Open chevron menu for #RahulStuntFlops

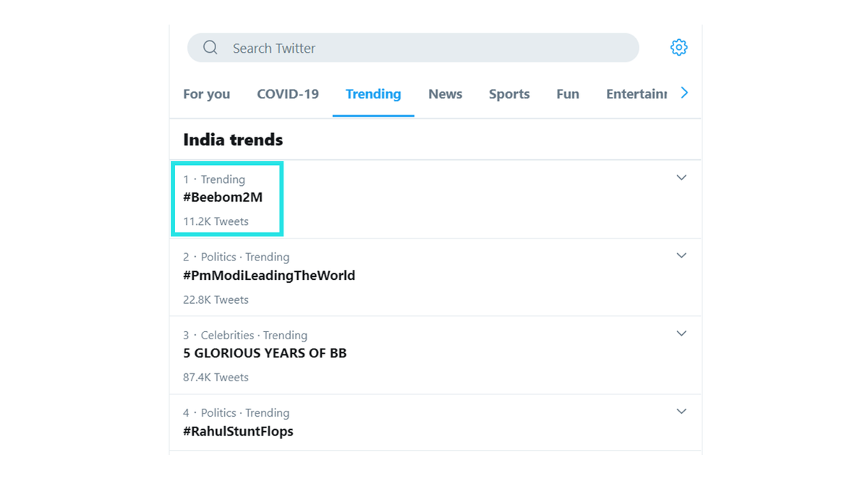pos(681,412)
